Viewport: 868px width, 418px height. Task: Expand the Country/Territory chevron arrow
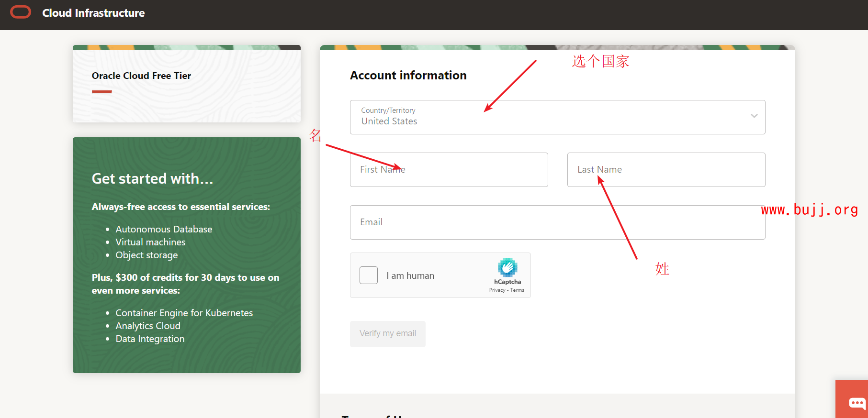pyautogui.click(x=754, y=116)
